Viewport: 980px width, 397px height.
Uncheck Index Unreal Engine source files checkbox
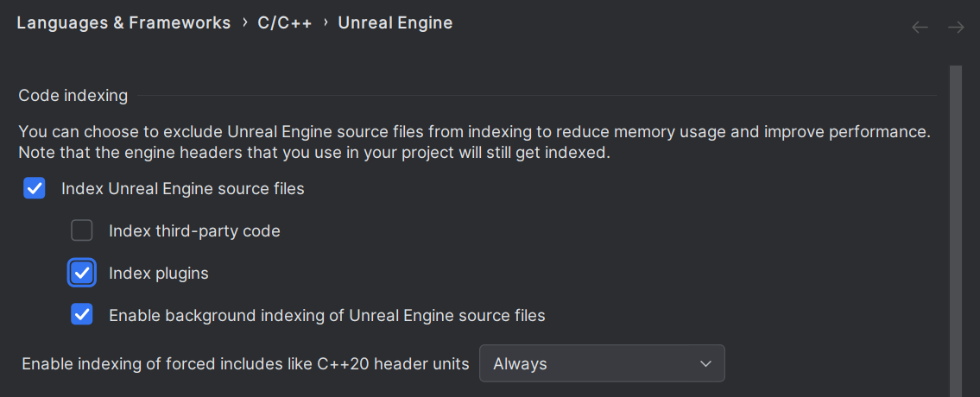tap(35, 188)
